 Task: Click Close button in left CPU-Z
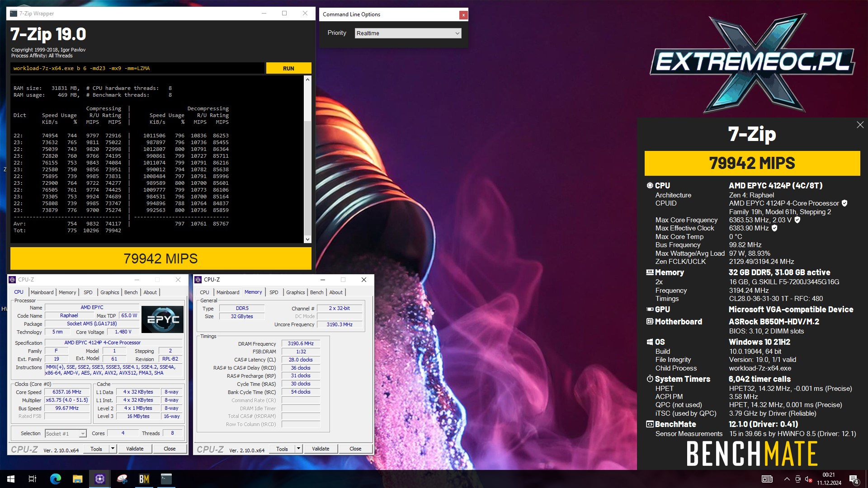click(170, 449)
